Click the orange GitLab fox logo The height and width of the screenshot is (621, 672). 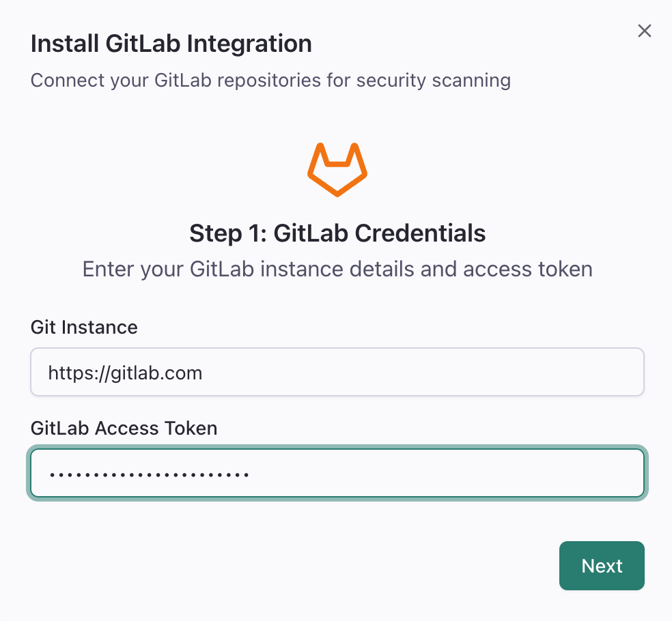[x=337, y=170]
